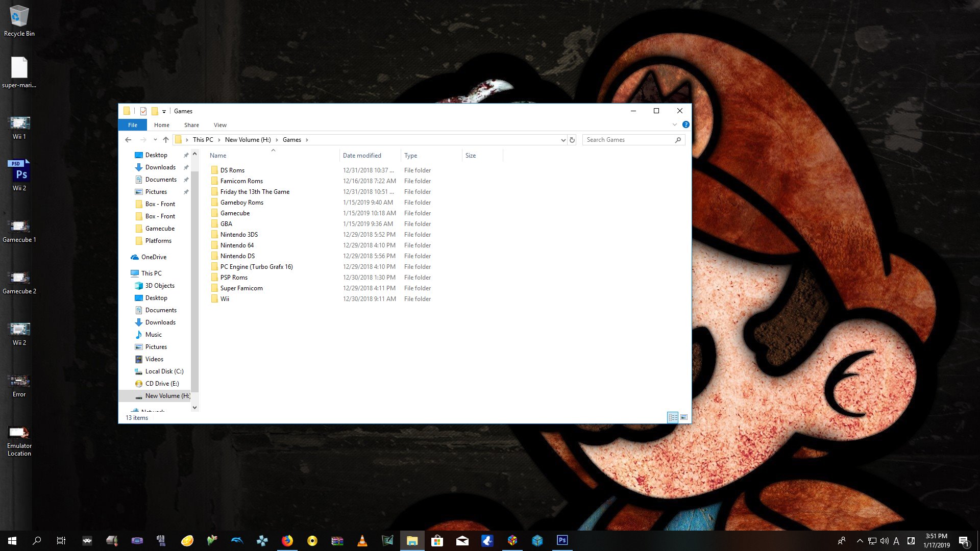
Task: Show hidden system tray icons
Action: click(x=860, y=541)
